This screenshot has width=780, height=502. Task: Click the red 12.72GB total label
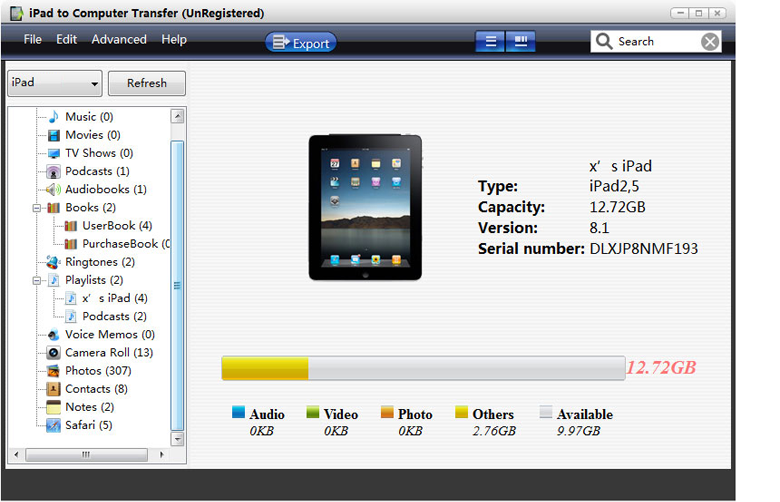point(661,368)
